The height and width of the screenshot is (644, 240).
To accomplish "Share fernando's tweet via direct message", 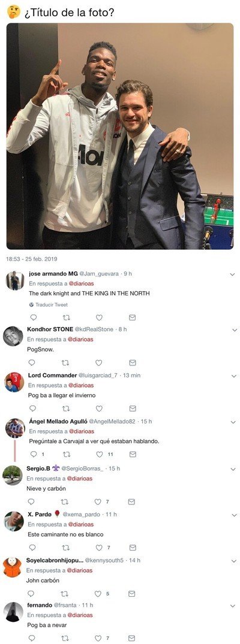I will click(x=131, y=638).
